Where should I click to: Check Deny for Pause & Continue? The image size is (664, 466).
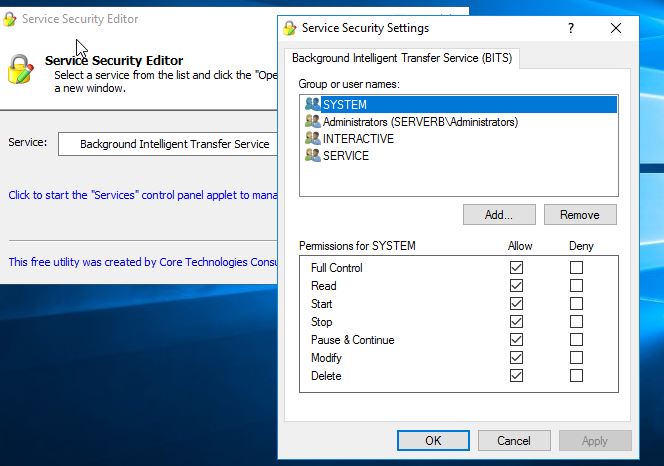point(576,340)
